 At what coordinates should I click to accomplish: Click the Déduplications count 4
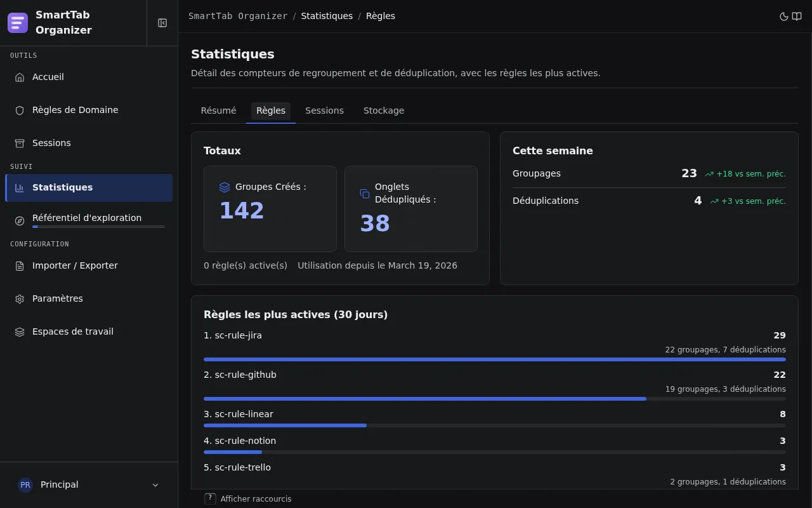pyautogui.click(x=698, y=201)
